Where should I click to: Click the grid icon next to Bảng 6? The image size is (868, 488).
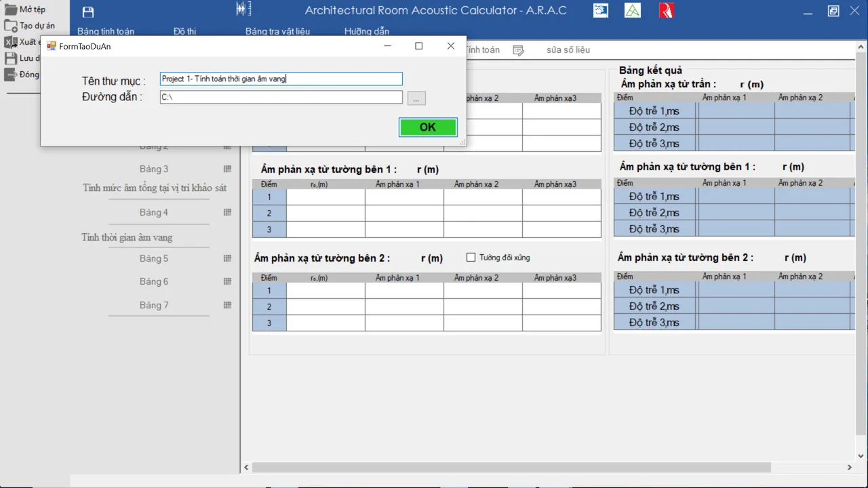(x=228, y=281)
